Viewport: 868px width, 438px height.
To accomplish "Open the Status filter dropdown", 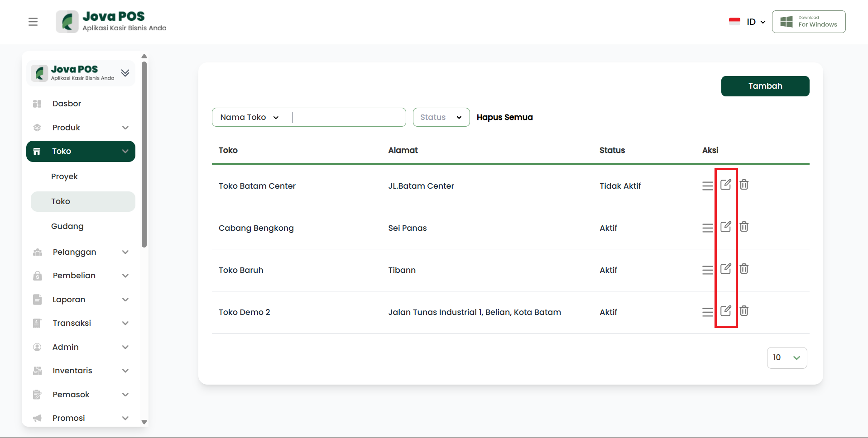I will (441, 117).
